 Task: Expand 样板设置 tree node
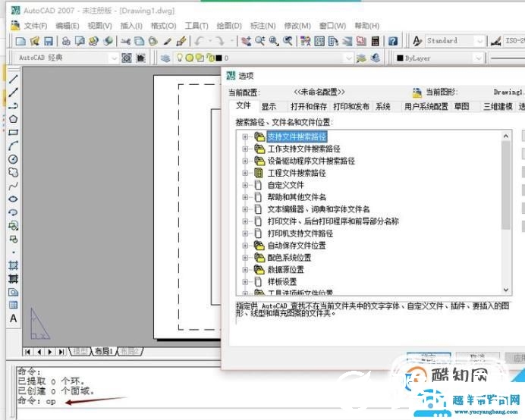pos(245,282)
